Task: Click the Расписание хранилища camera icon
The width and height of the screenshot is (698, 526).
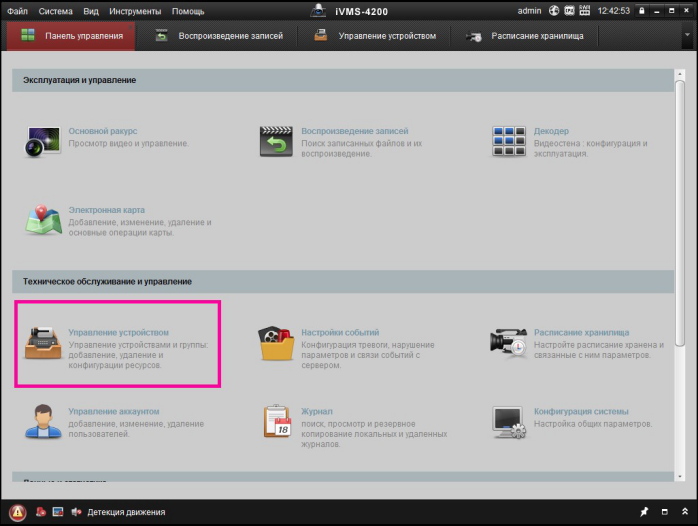Action: point(508,343)
